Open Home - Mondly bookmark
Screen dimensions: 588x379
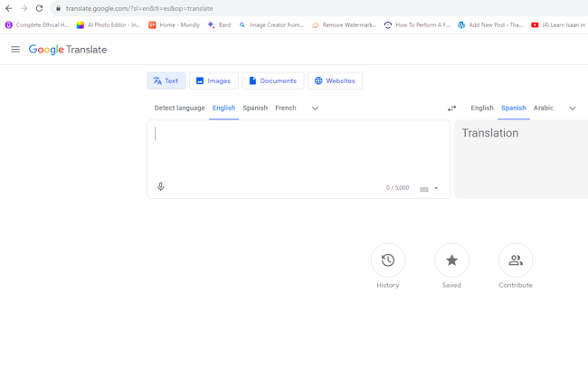(175, 25)
